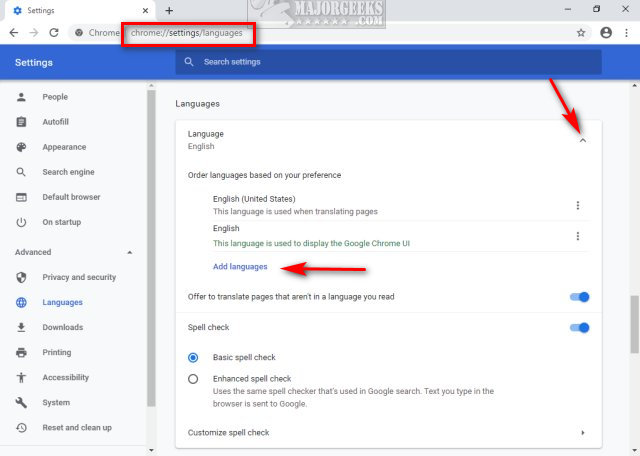640x456 pixels.
Task: Collapse the Advanced sidebar section
Action: 129,252
